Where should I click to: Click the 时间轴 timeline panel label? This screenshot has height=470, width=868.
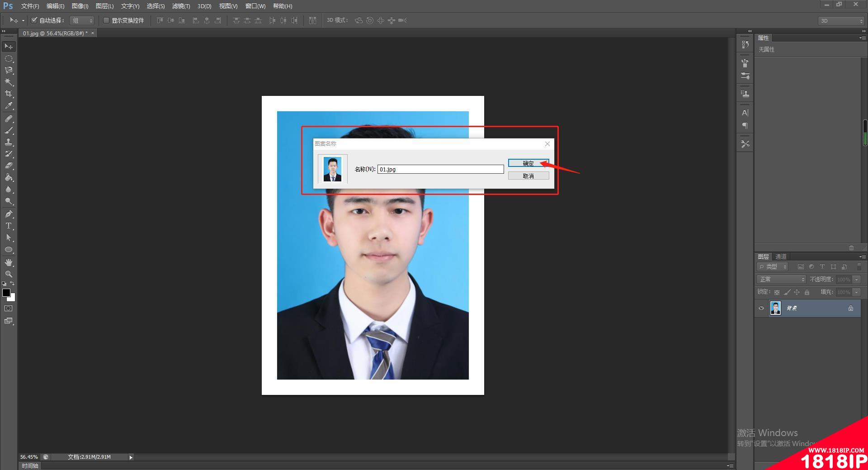(30, 465)
